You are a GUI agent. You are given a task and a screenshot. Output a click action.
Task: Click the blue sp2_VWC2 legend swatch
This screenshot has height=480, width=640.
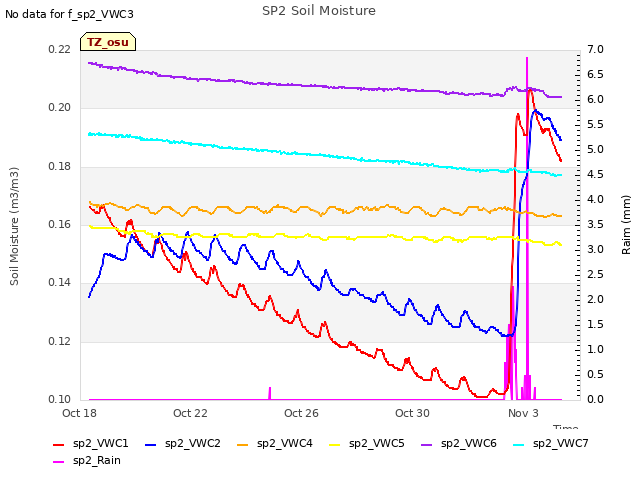(x=151, y=445)
